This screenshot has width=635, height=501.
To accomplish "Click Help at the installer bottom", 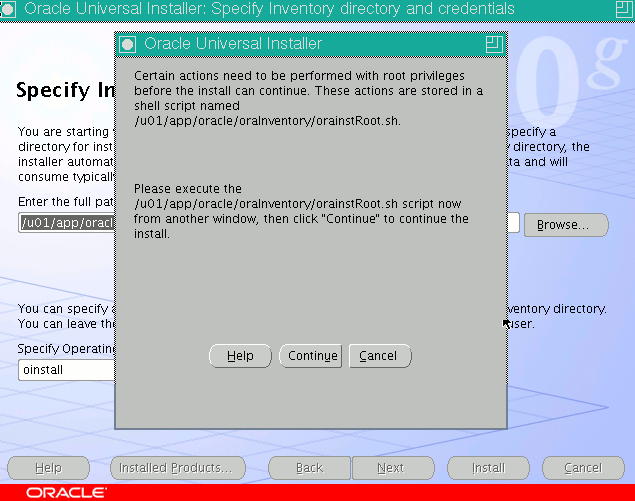I will pos(48,468).
